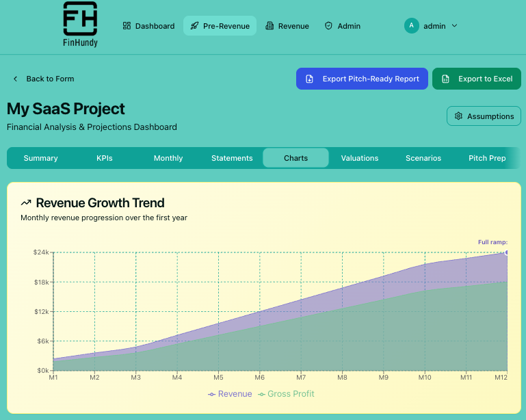Open the Admin nav item
Image resolution: width=526 pixels, height=420 pixels.
click(343, 26)
